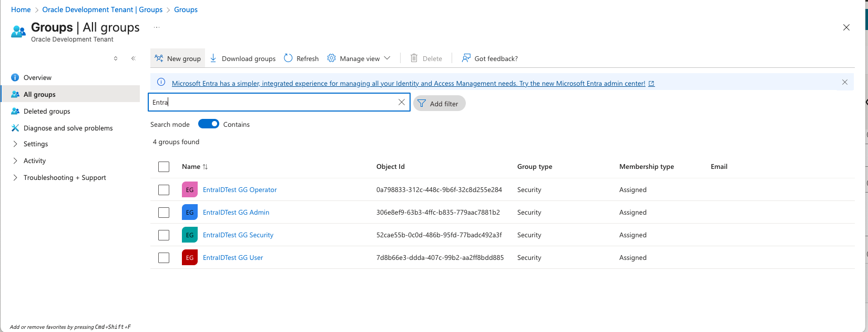Screen dimensions: 868x332
Task: Click the Diagnose wrench icon in sidebar
Action: pyautogui.click(x=15, y=128)
